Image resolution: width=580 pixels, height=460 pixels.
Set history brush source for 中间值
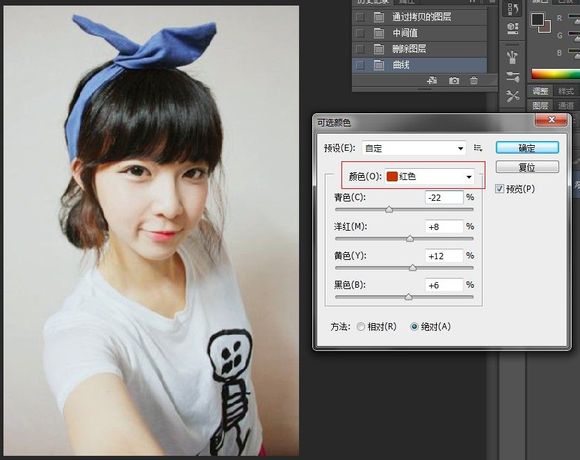(360, 33)
